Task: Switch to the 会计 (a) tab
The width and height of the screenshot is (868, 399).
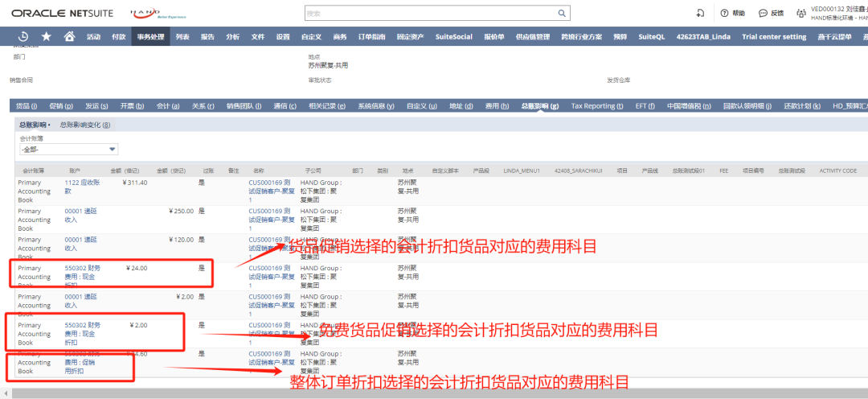Action: (x=168, y=106)
